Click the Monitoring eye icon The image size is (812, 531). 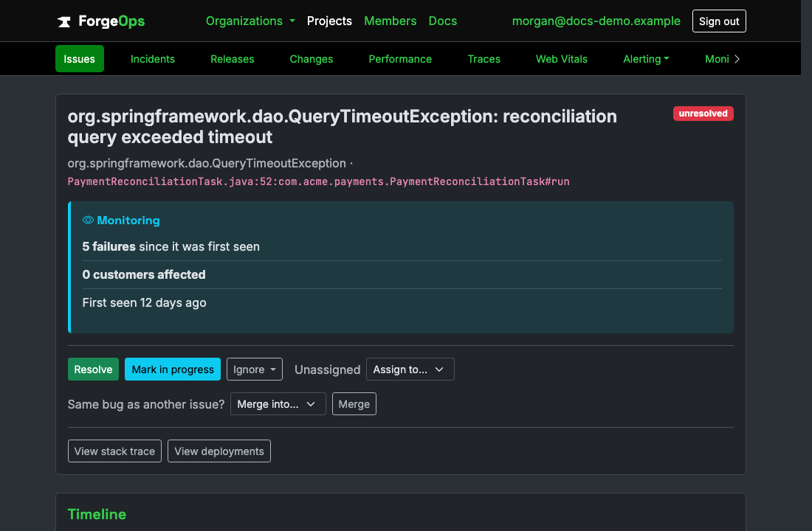[88, 220]
